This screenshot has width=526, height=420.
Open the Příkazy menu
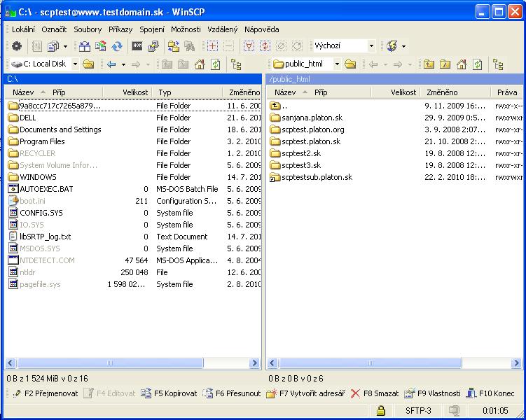pos(120,29)
